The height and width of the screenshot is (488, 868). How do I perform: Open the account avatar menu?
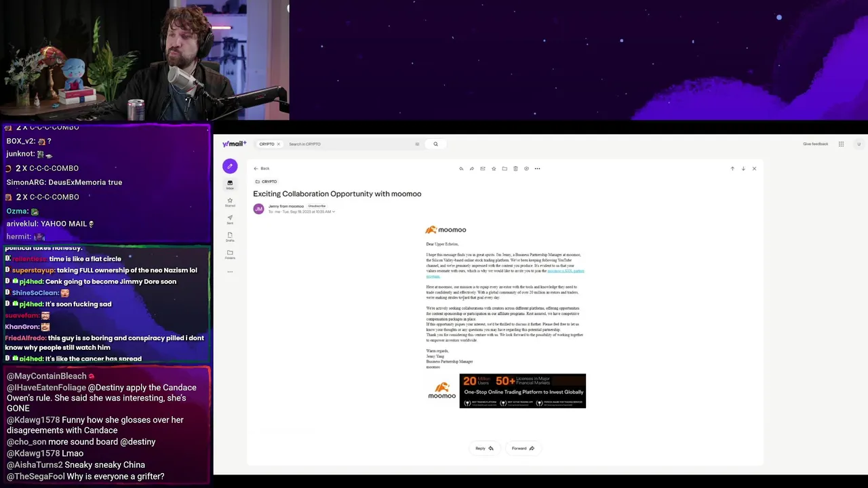pos(859,144)
